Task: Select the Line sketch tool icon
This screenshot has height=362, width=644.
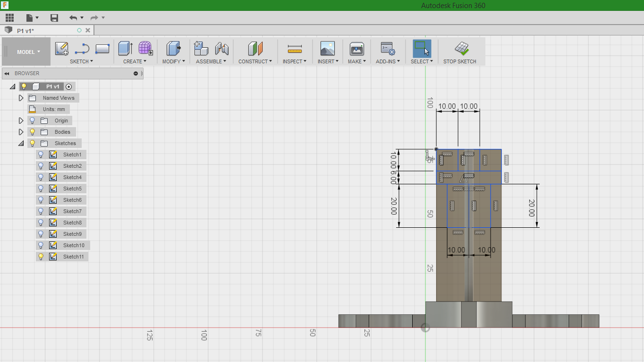Action: tap(82, 48)
